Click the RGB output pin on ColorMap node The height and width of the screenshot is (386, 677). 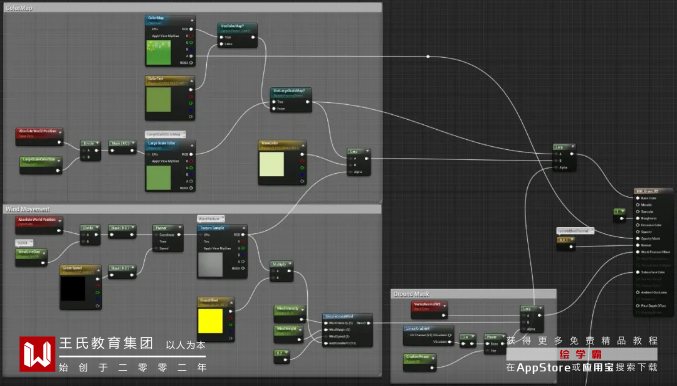click(x=191, y=29)
